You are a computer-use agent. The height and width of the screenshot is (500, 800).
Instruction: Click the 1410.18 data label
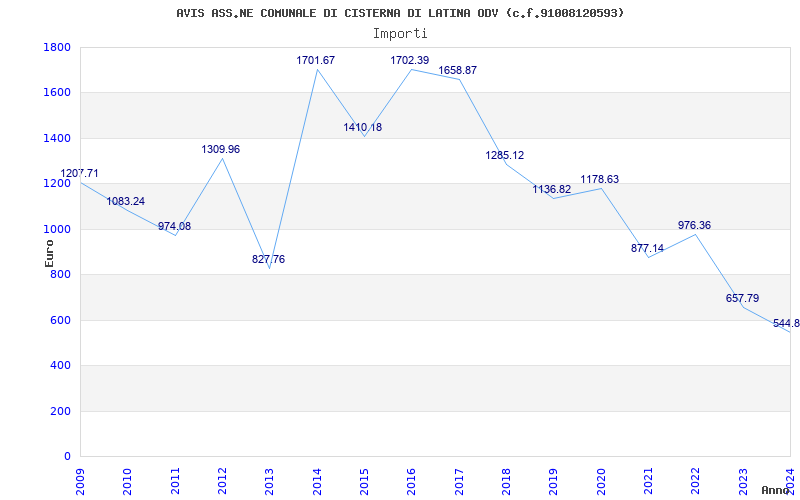click(363, 128)
